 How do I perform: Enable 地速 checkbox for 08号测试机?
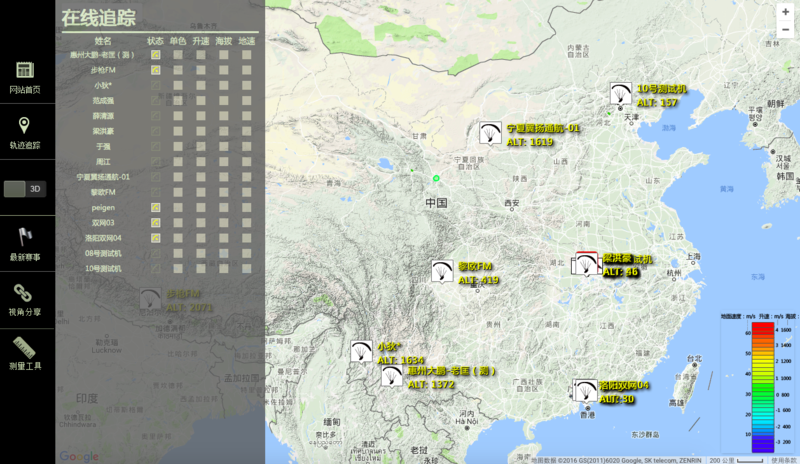(246, 253)
